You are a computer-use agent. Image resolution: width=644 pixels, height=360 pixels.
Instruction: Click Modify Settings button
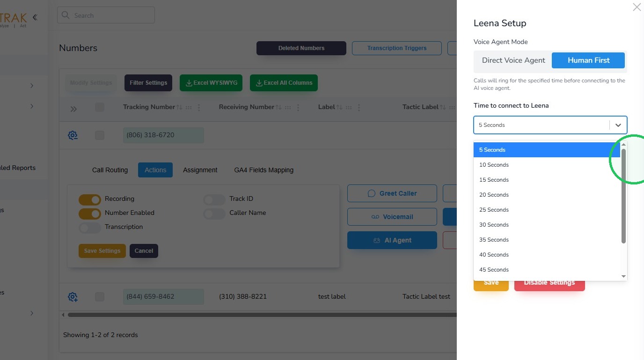click(91, 83)
